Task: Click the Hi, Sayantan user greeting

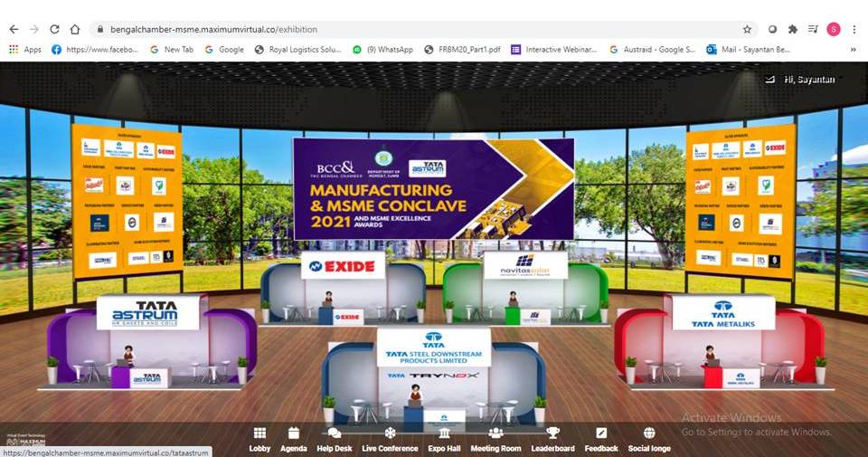Action: [809, 80]
